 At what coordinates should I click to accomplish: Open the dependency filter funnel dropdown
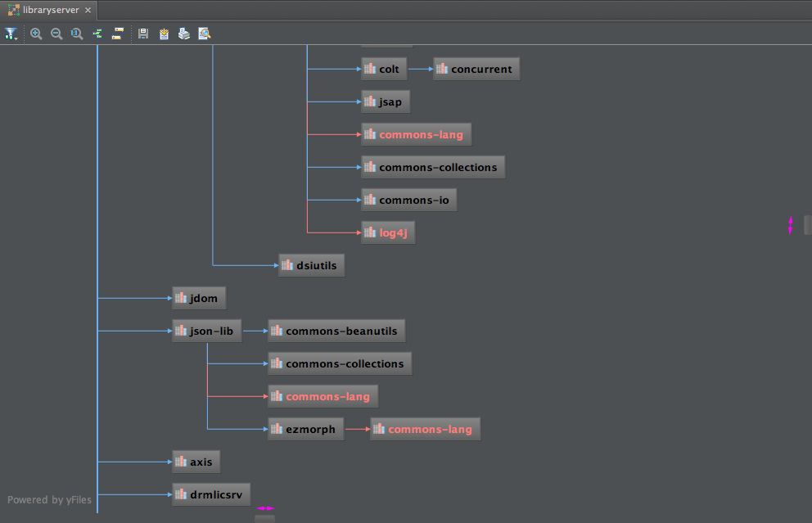(11, 34)
